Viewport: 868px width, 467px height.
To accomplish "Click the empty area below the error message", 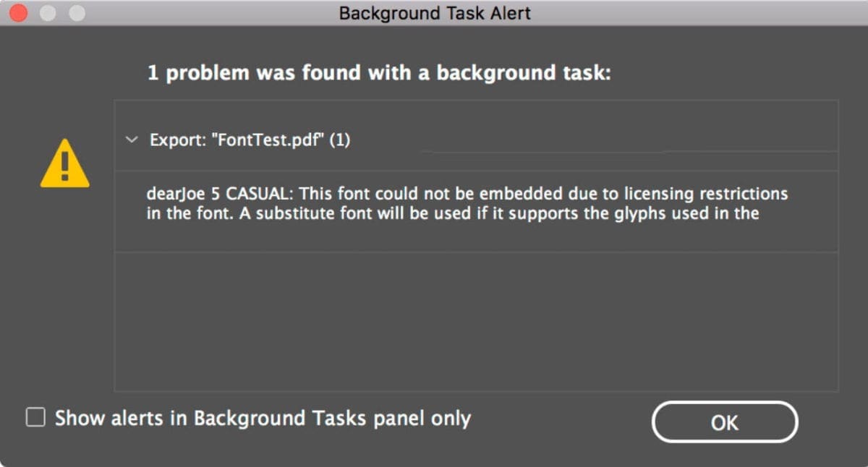I will point(476,322).
